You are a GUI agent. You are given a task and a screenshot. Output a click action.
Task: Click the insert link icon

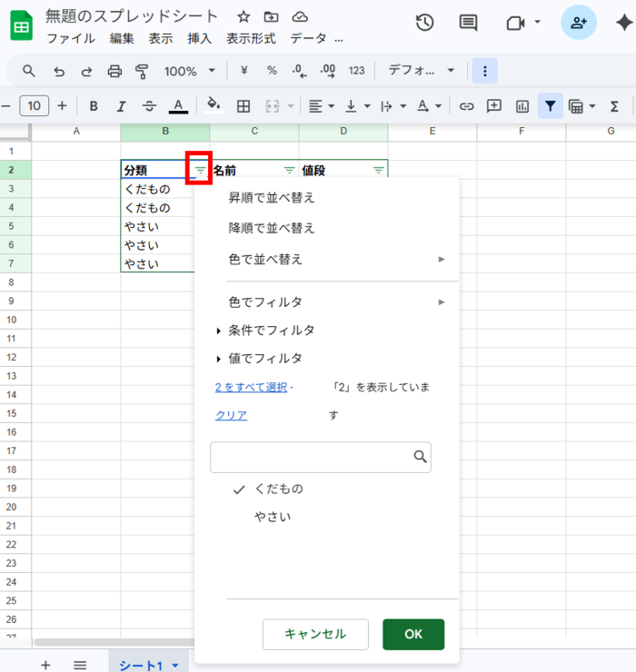click(x=466, y=106)
